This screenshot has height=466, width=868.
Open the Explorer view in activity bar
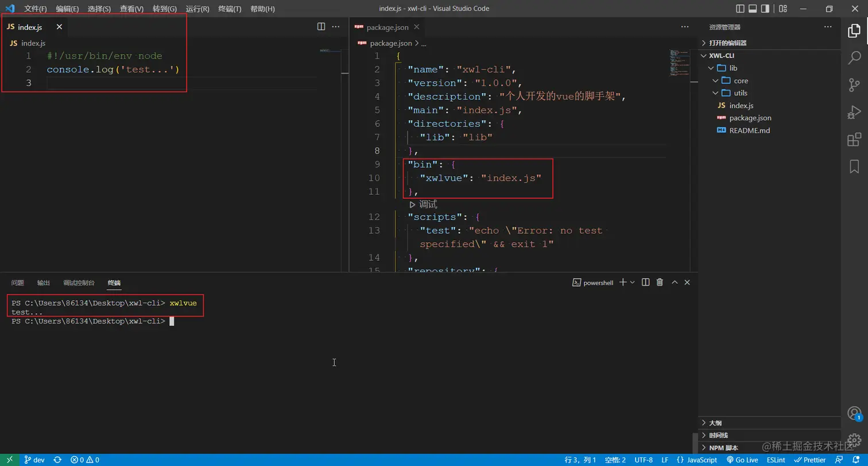[854, 31]
